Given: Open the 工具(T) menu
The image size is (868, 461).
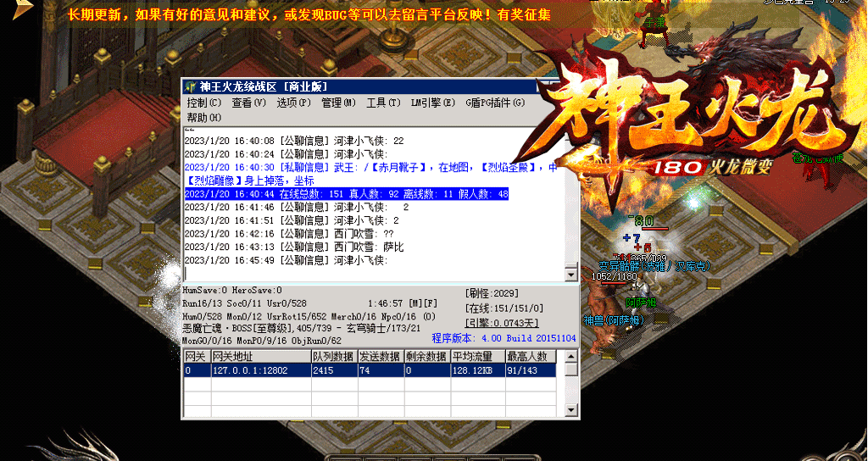Looking at the screenshot, I should click(383, 103).
